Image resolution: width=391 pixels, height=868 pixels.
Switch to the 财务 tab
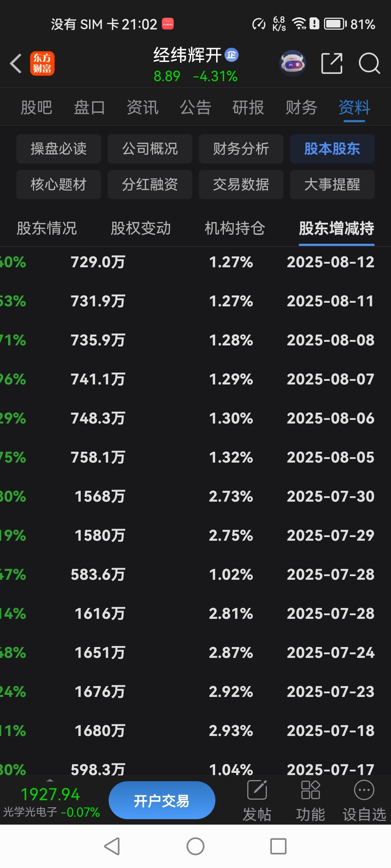301,107
